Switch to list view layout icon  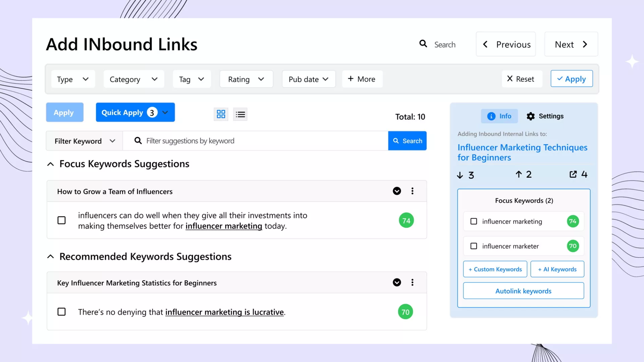click(x=240, y=114)
